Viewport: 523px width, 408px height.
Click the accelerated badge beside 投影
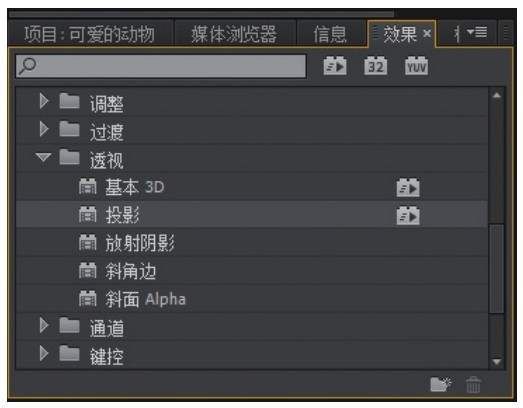[x=408, y=216]
